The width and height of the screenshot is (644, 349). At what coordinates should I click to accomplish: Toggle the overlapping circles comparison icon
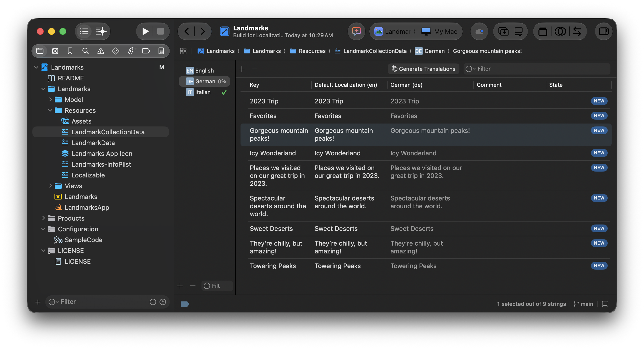point(560,31)
